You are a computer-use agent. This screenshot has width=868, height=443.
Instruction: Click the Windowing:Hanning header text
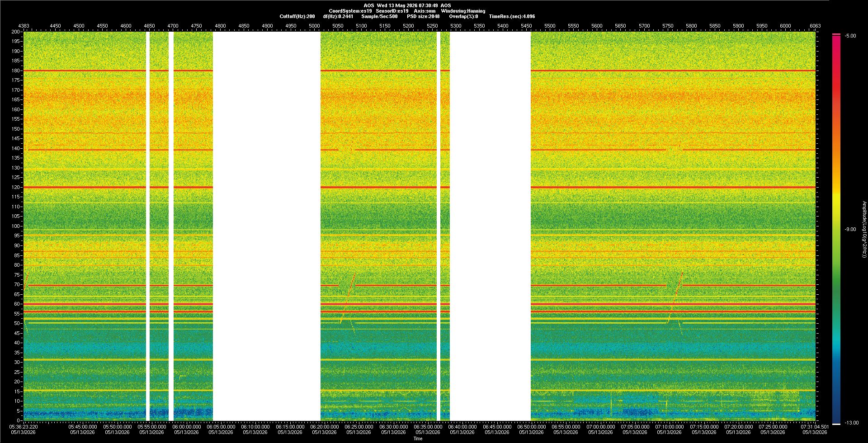[463, 11]
